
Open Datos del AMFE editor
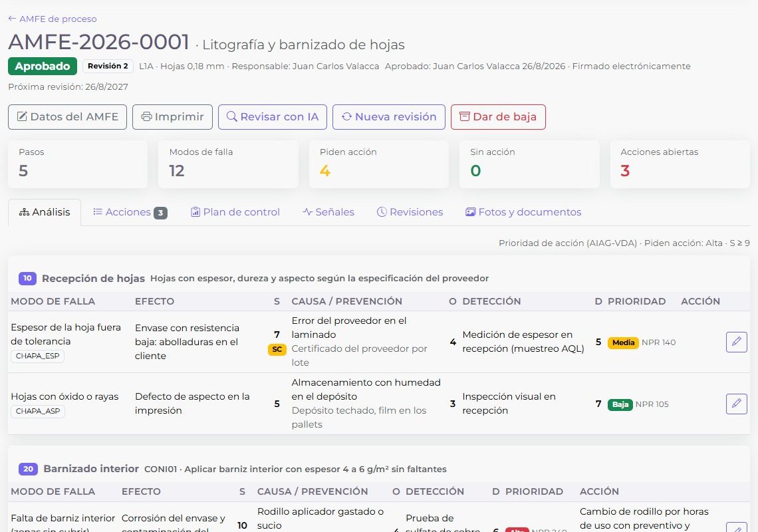pos(67,117)
